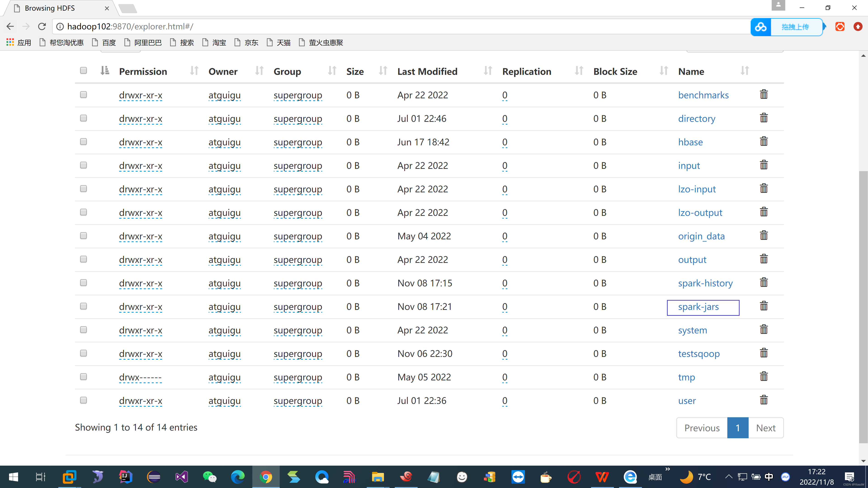
Task: Click the cloud upload extension icon
Action: tap(761, 27)
